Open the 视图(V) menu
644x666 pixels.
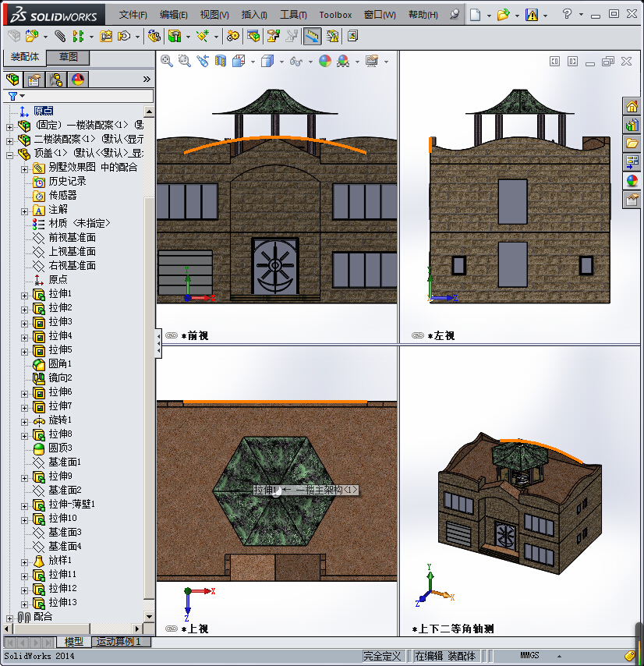pyautogui.click(x=214, y=15)
